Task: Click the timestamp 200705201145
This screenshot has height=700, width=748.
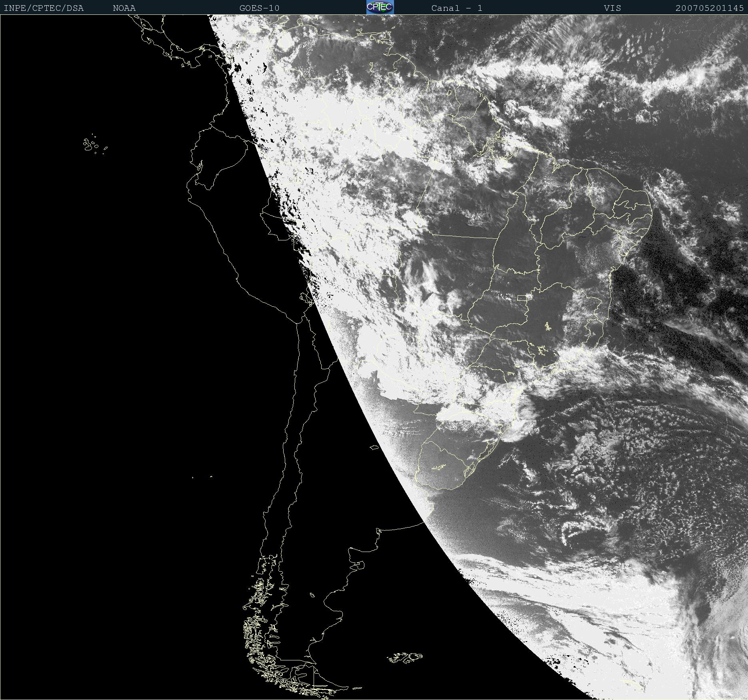Action: coord(710,8)
